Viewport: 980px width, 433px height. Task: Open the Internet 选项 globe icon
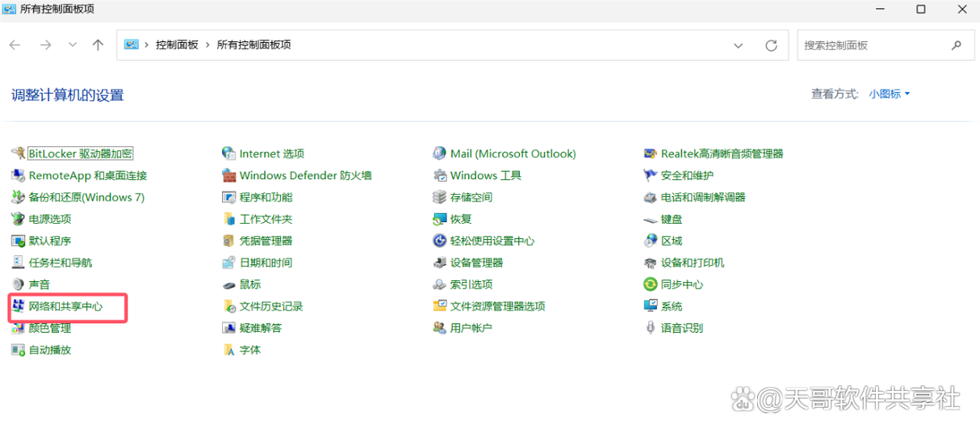228,153
